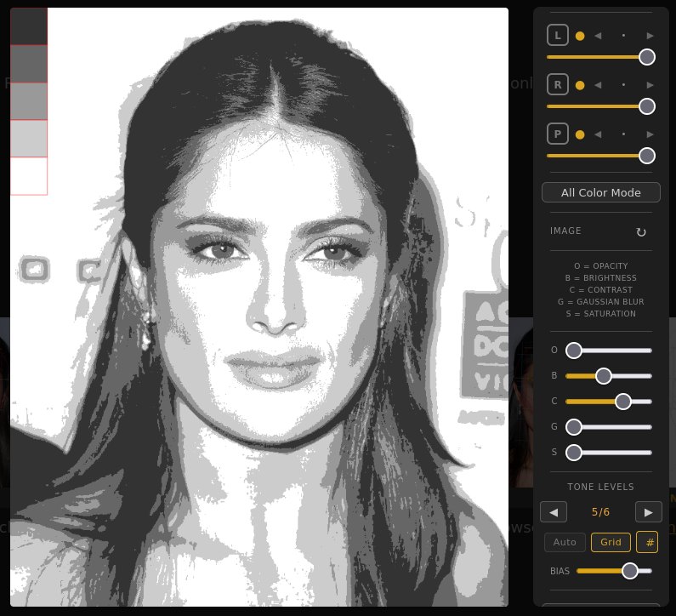The image size is (676, 616).
Task: Click the right arrow in the R row
Action: 650,85
